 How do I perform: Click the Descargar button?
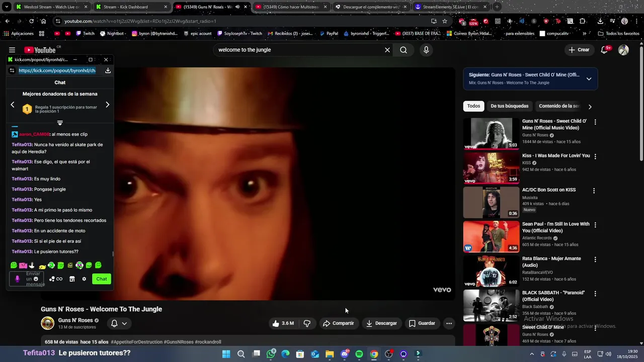click(381, 323)
